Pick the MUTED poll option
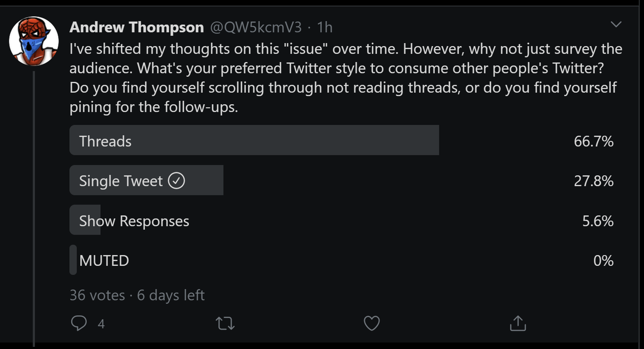The height and width of the screenshot is (349, 644). click(x=104, y=261)
